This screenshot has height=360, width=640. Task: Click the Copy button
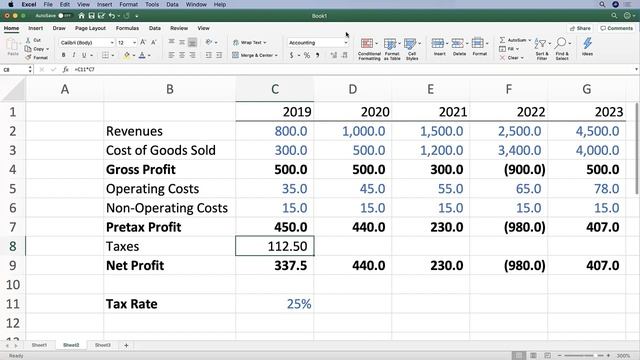(36, 49)
